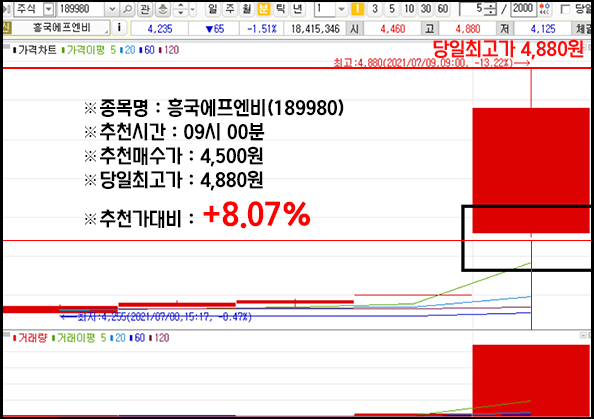The height and width of the screenshot is (419, 594).
Task: Select the 5 minute interval button
Action: tap(392, 8)
